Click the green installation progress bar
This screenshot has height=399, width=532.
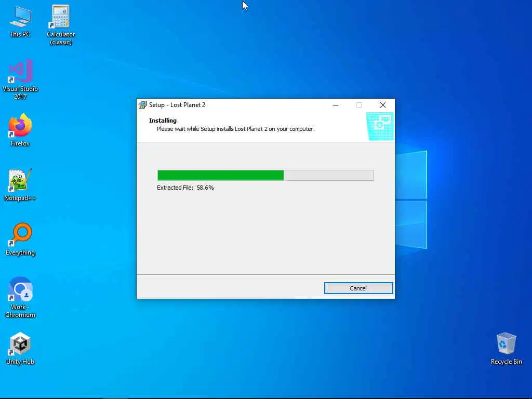tap(265, 176)
